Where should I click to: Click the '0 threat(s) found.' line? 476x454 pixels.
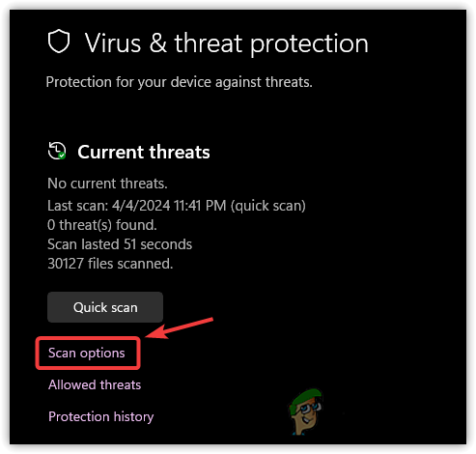[102, 225]
